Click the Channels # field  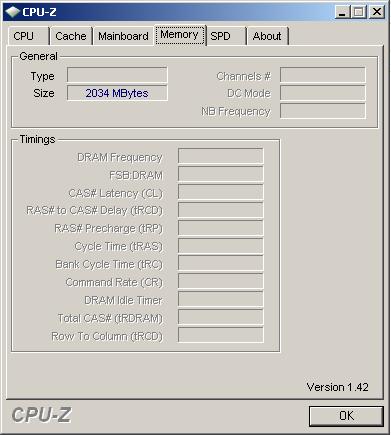323,75
